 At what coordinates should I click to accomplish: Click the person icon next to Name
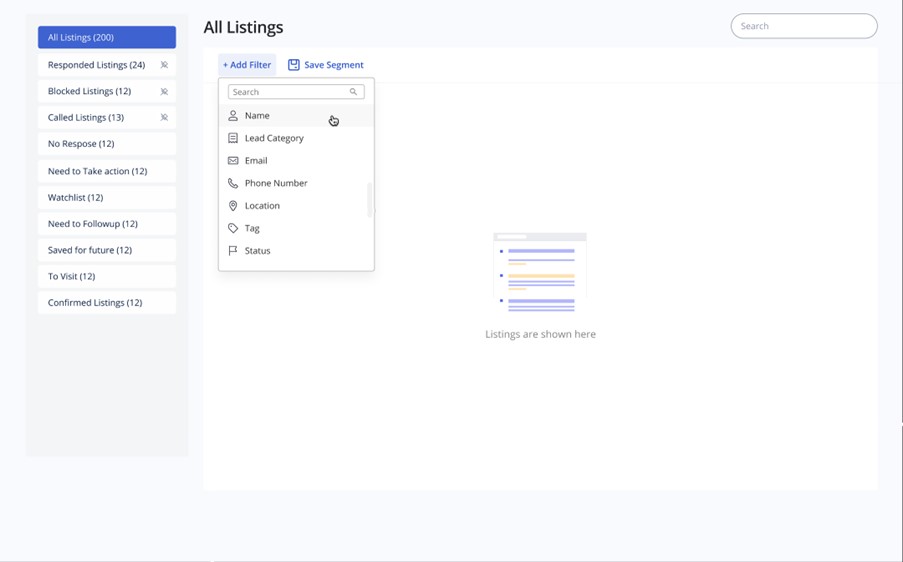point(233,116)
